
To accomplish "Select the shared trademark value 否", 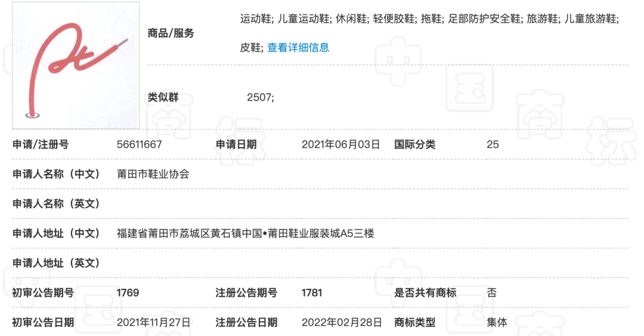I will pyautogui.click(x=491, y=293).
